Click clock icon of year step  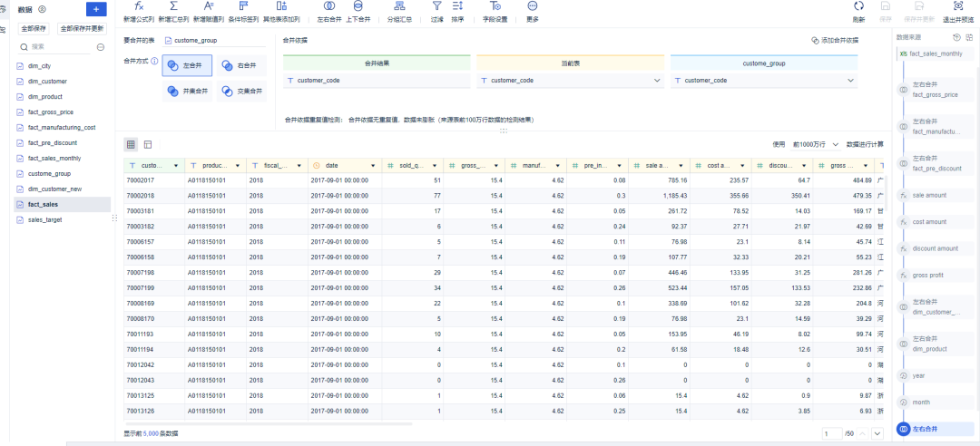[903, 376]
